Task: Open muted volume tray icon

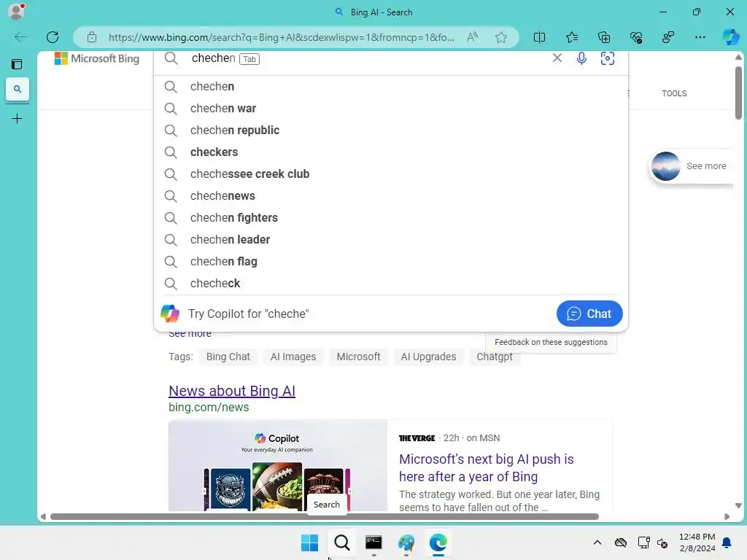Action: (662, 542)
